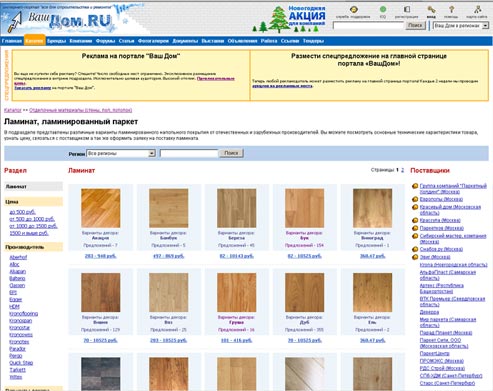Open the Тендеры menu item
Screen dimensions: 493x391
[x=313, y=41]
